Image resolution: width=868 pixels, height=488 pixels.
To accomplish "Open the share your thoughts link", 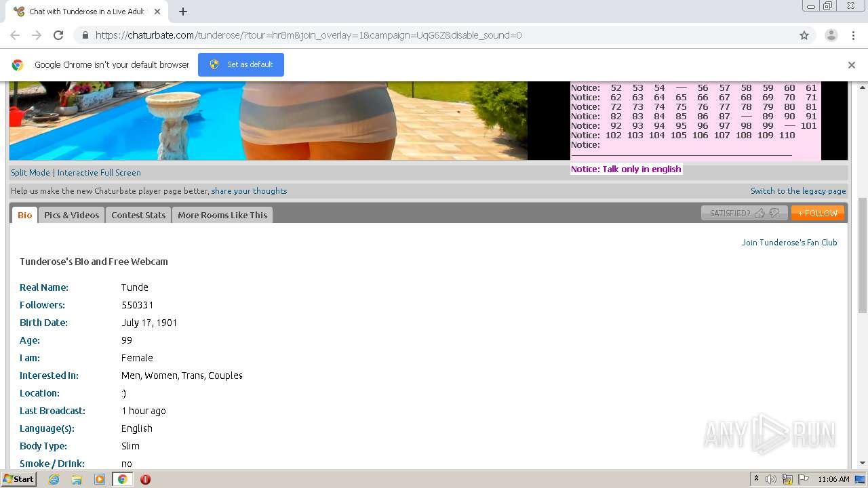I will tap(249, 191).
